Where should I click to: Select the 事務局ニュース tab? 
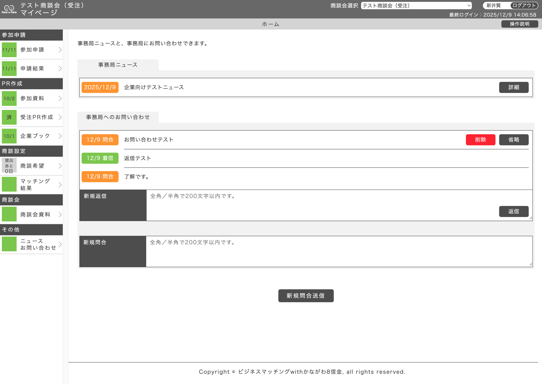pyautogui.click(x=118, y=65)
